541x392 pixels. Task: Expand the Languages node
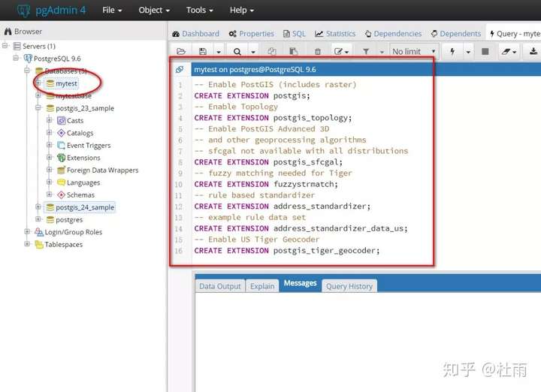[x=50, y=182]
